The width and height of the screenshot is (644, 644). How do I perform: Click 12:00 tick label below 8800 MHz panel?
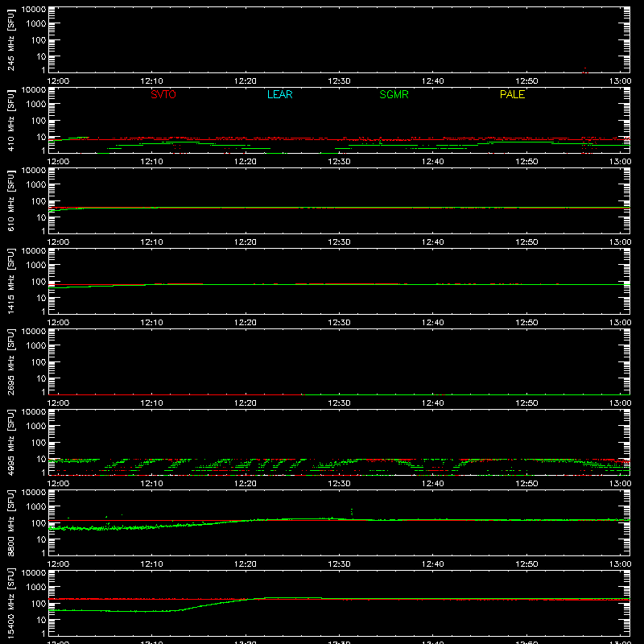pos(58,564)
